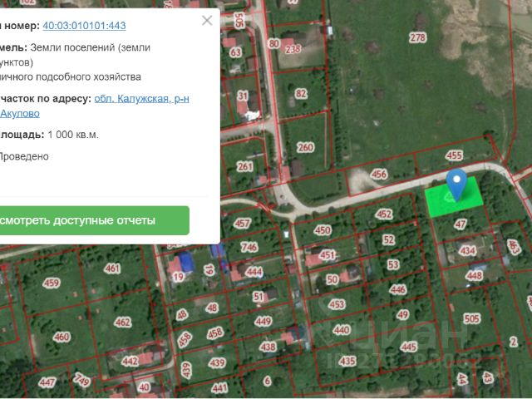Image resolution: width=532 pixels, height=399 pixels.
Task: Close the parcel info popup
Action: point(207,21)
